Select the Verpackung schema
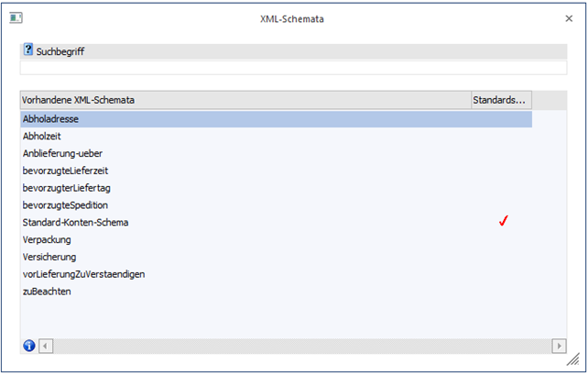Screen dimensions: 588x375 coord(47,239)
